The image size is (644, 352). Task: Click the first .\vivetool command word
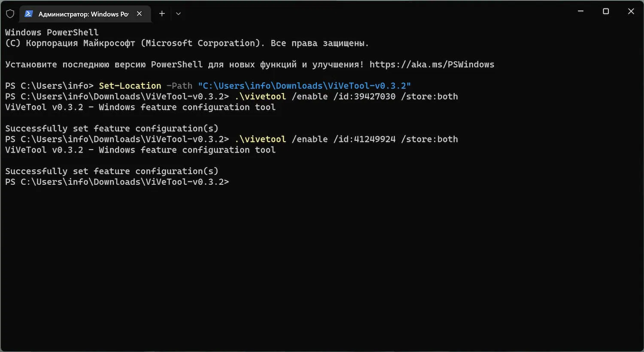point(260,97)
